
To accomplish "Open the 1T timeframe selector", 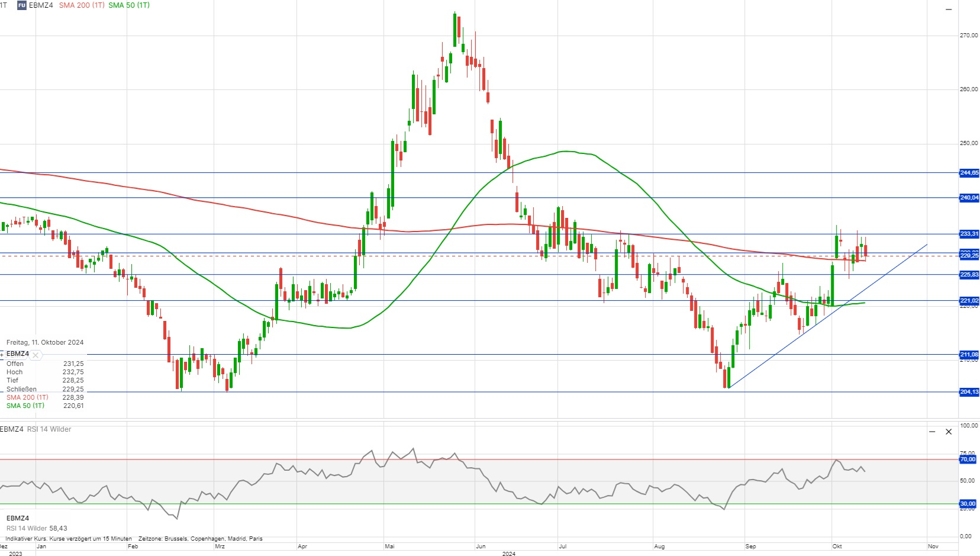I will tap(4, 5).
